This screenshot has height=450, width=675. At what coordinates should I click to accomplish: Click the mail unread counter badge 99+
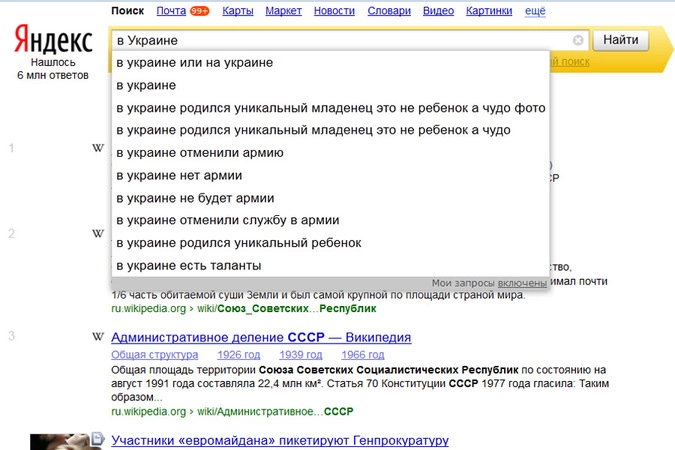pos(199,11)
